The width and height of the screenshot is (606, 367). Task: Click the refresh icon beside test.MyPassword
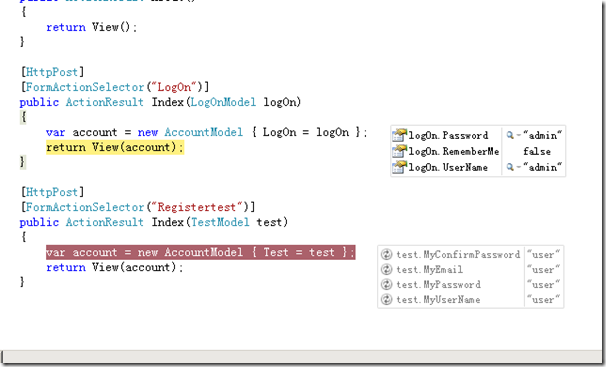pyautogui.click(x=386, y=284)
